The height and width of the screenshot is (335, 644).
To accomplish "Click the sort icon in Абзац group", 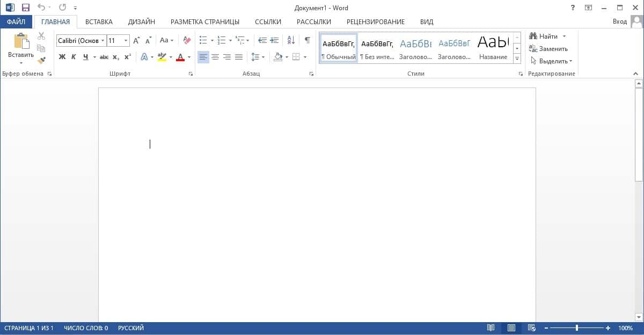I will pos(290,40).
